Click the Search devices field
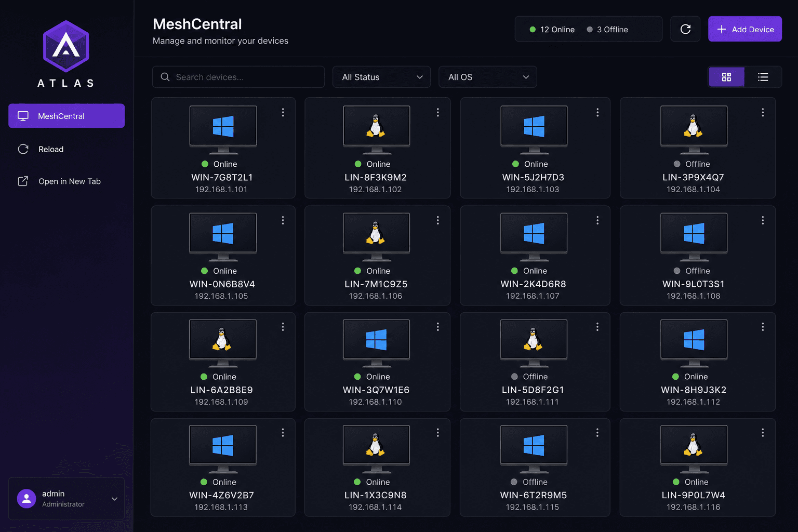Screen dimensions: 798x532 pos(238,77)
